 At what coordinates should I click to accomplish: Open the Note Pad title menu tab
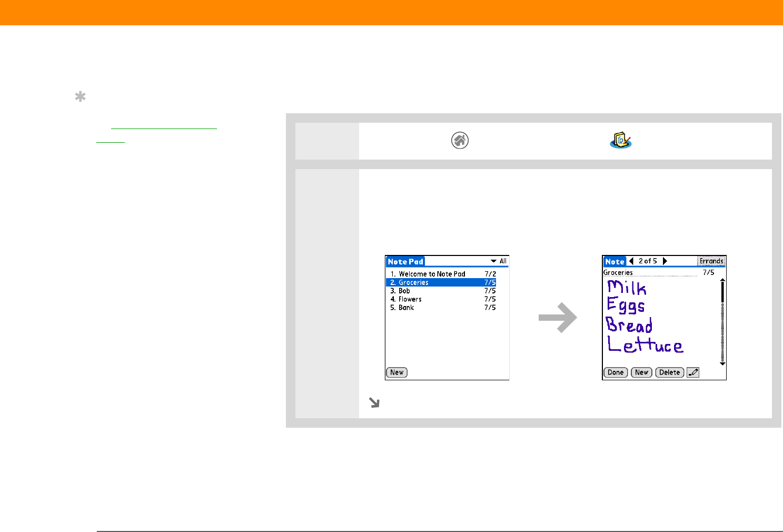click(x=405, y=261)
